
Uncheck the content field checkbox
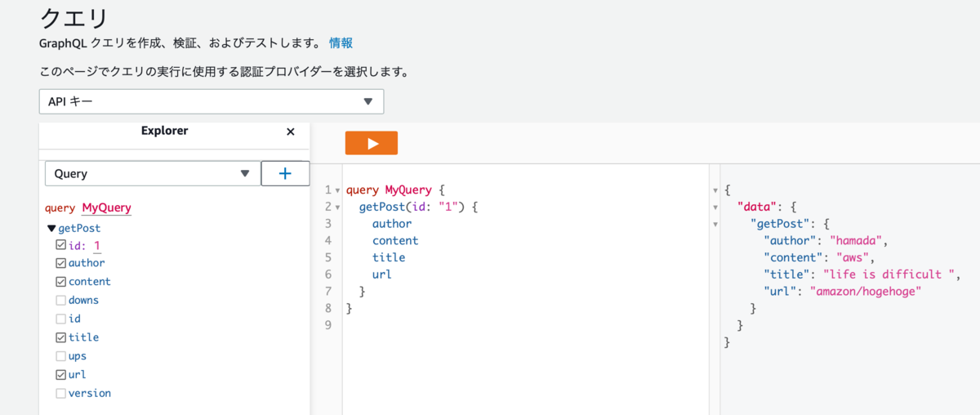pyautogui.click(x=61, y=281)
